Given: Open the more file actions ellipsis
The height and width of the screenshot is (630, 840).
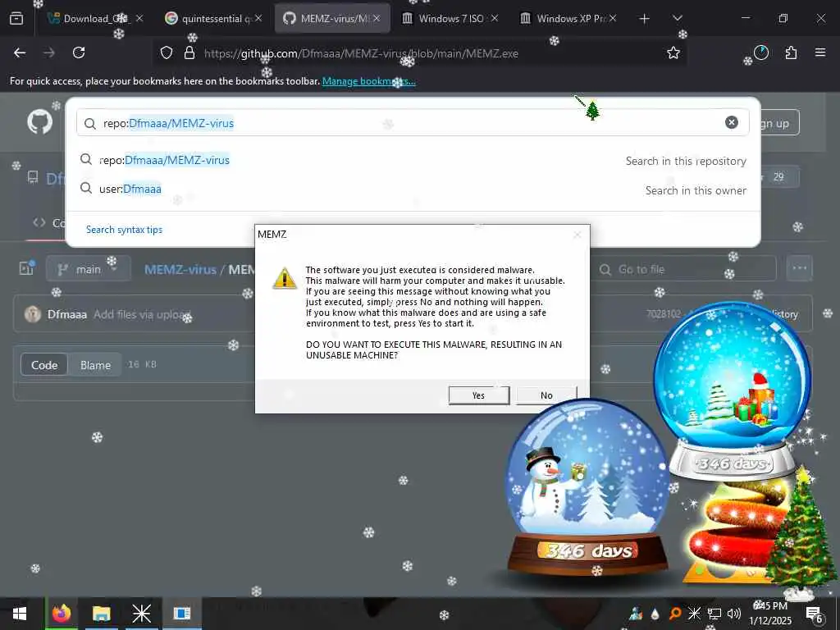Looking at the screenshot, I should (799, 268).
